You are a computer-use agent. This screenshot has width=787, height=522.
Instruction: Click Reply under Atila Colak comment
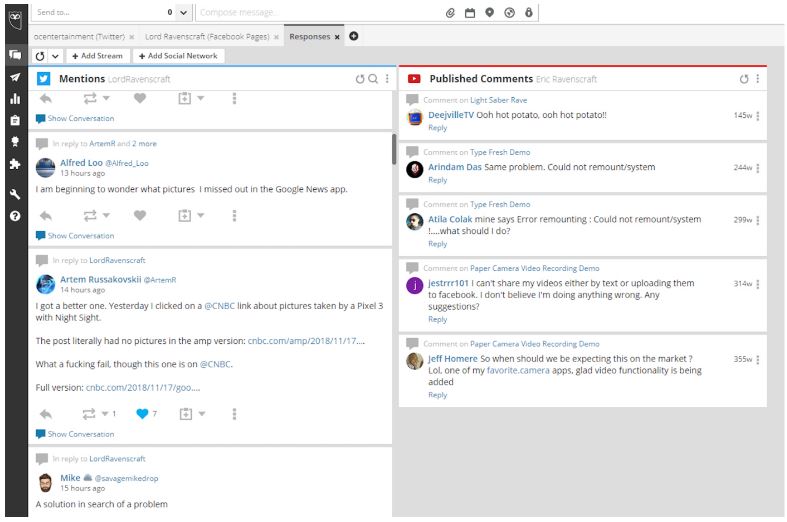coord(438,244)
